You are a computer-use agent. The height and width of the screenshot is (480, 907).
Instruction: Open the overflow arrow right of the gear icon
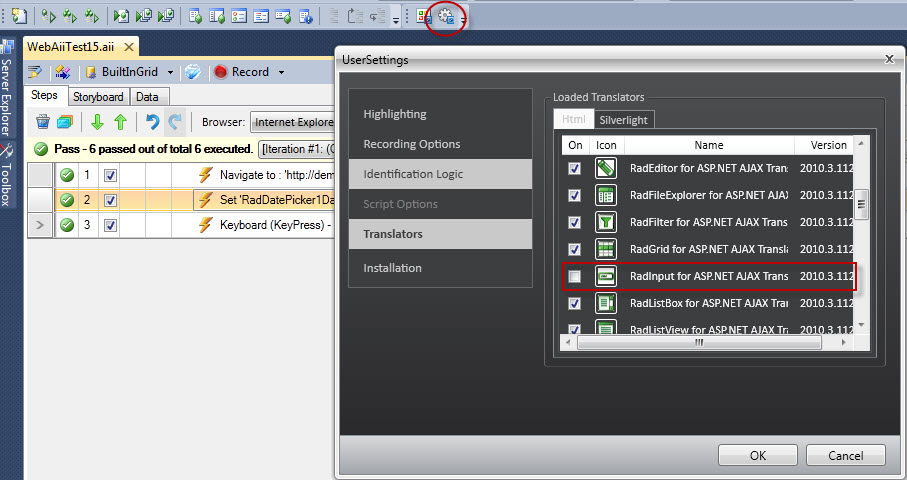pyautogui.click(x=463, y=19)
